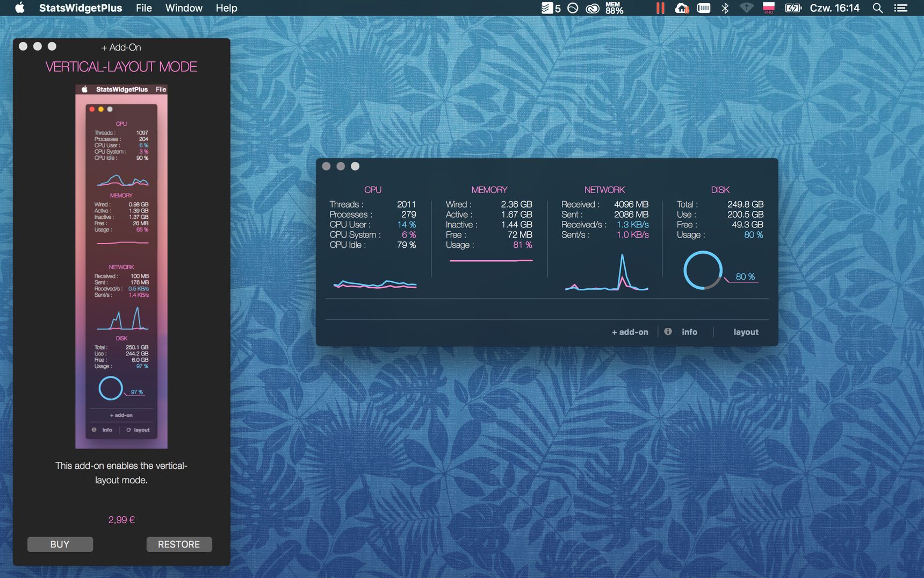
Task: Click the Todoist menu bar icon showing 5
Action: 551,8
